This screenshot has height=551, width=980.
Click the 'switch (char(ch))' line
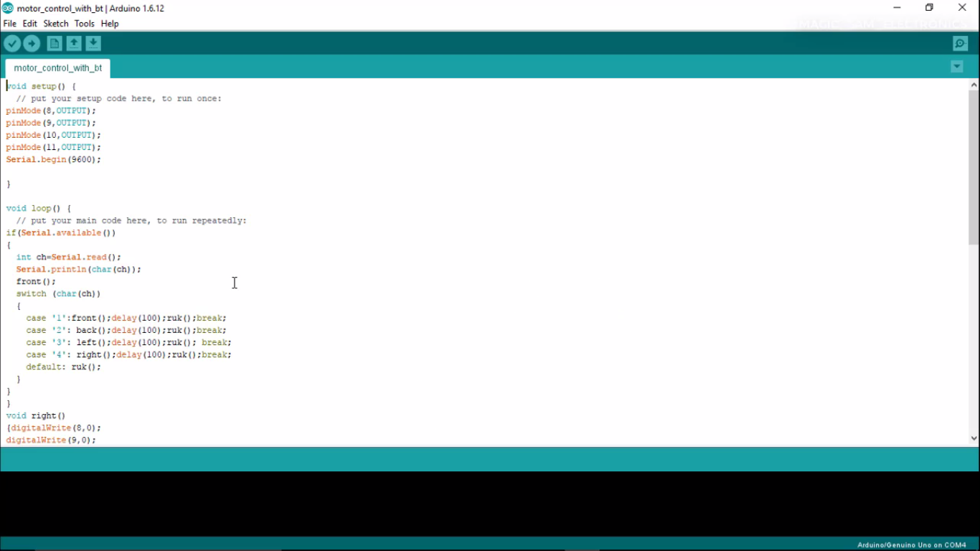click(59, 293)
